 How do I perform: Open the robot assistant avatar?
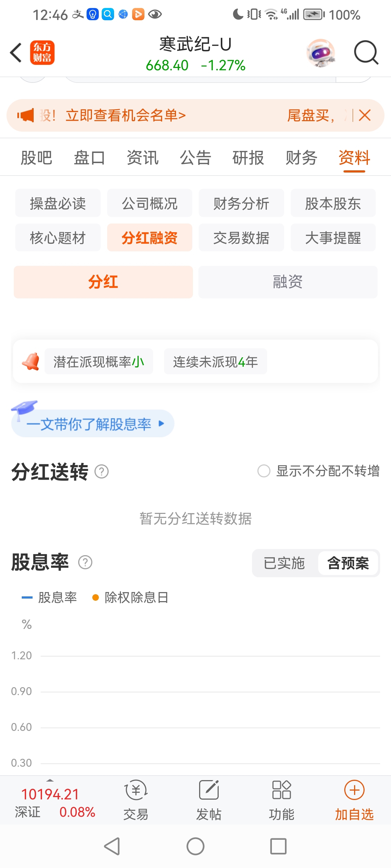click(x=321, y=53)
